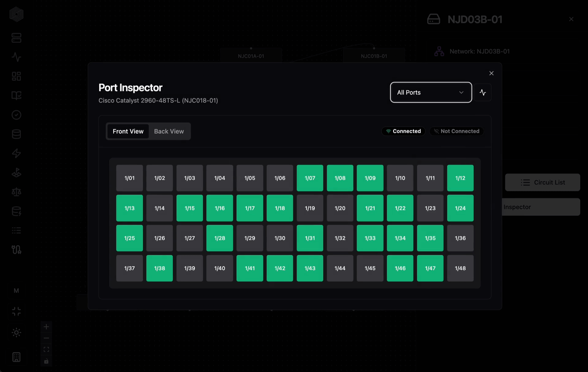
Task: Open the servers rack icon in sidebar
Action: (16, 38)
